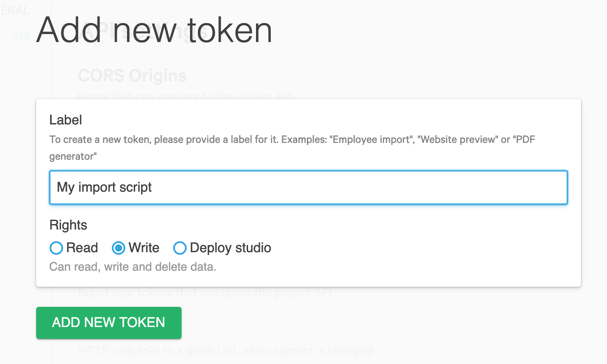Screen dimensions: 607x364
Task: Click the Can read, write and delete text
Action: point(132,267)
